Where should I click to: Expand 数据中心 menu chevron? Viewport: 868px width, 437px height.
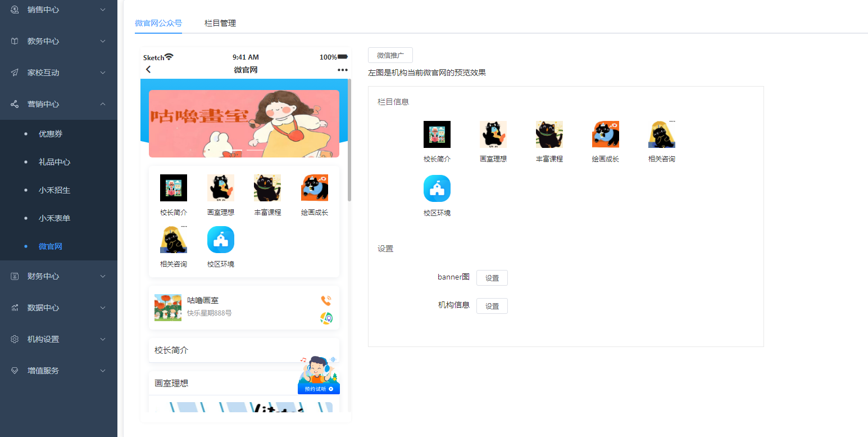[x=103, y=308]
